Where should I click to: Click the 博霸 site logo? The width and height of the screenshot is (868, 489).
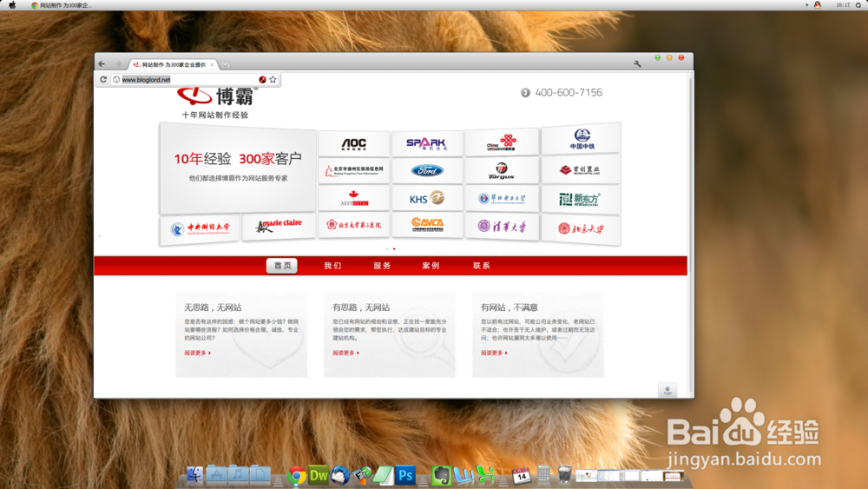217,96
